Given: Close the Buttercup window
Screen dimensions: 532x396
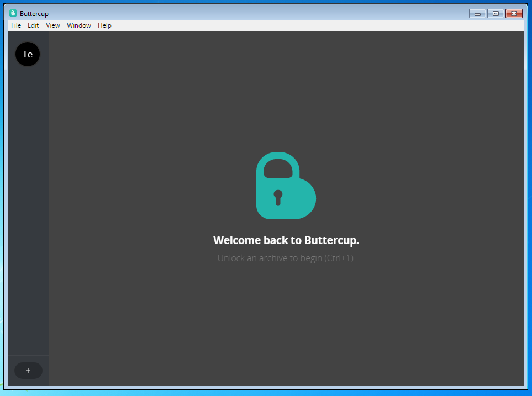Looking at the screenshot, I should 514,14.
